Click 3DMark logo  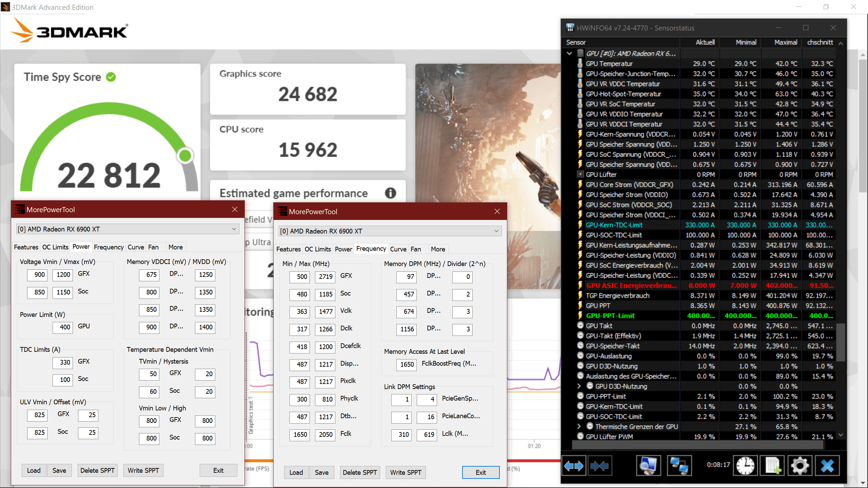pyautogui.click(x=70, y=30)
